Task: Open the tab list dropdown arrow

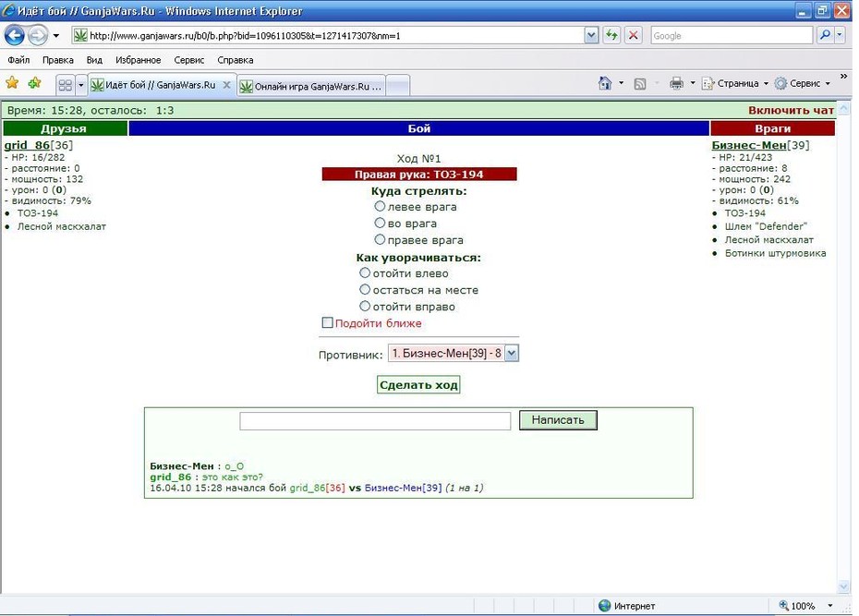Action: tap(80, 85)
